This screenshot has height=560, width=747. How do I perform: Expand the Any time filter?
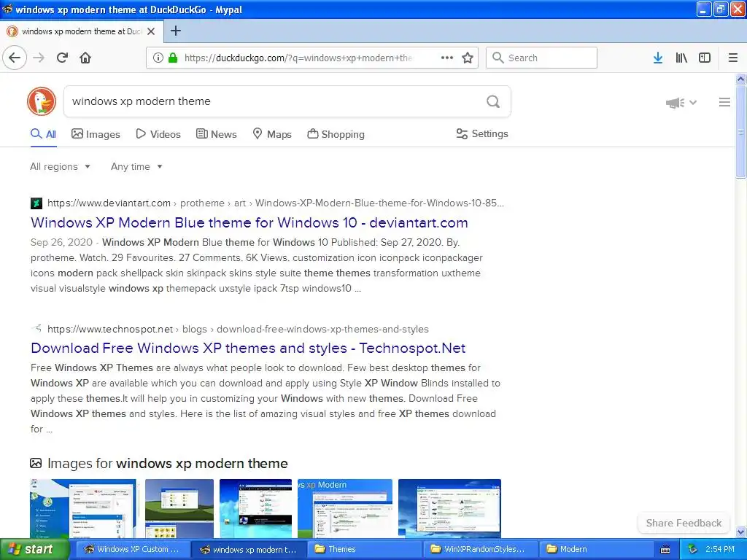pyautogui.click(x=136, y=167)
